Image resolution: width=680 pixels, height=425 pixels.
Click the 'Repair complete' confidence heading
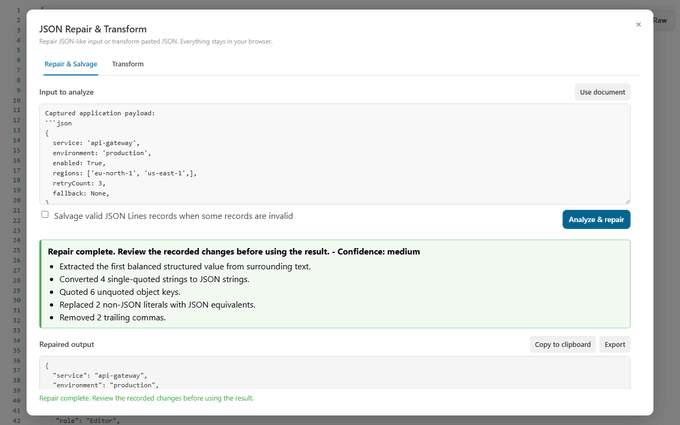pyautogui.click(x=234, y=252)
